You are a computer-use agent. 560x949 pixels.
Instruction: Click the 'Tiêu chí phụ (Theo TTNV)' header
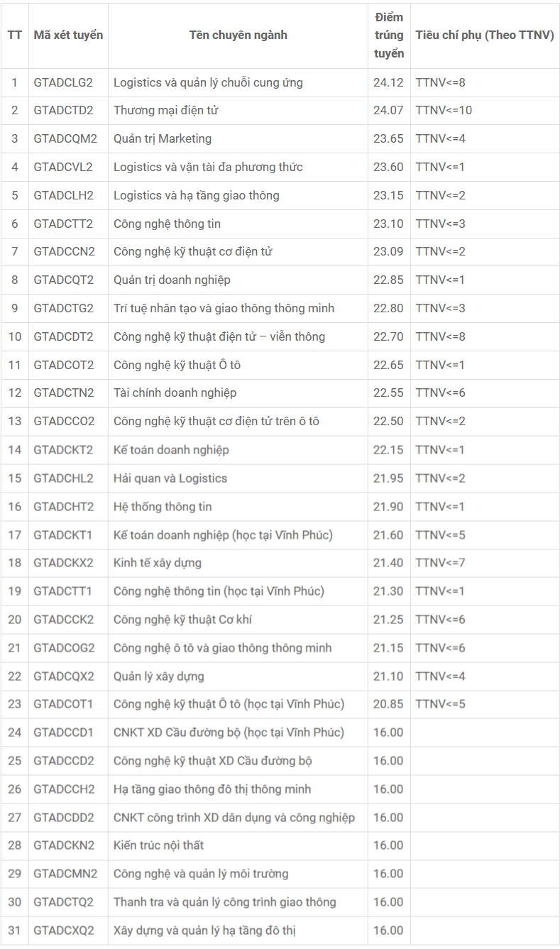[485, 35]
